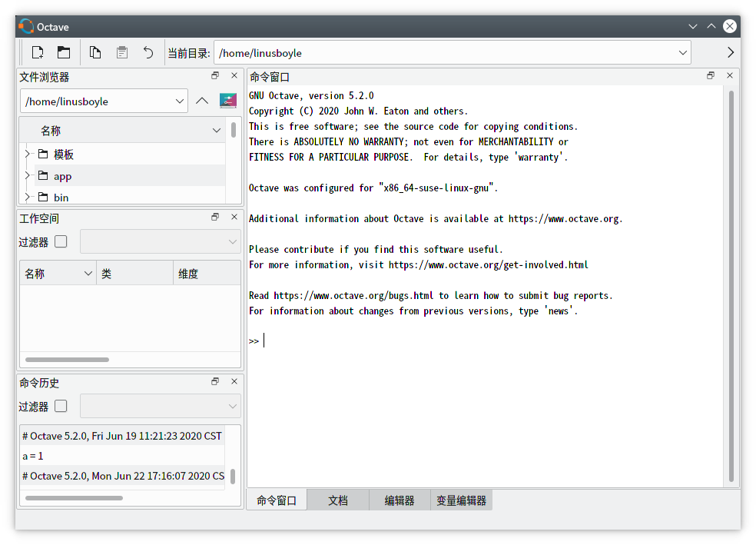
Task: Show hidden toolbar items arrow
Action: click(731, 52)
